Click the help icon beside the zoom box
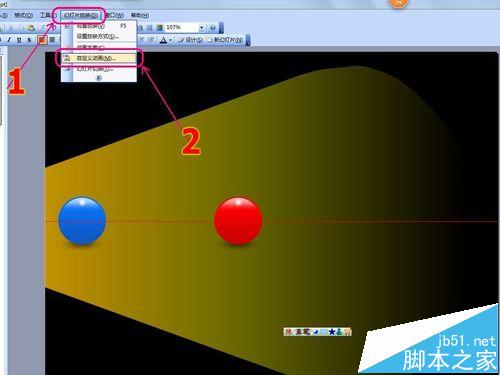500x375 pixels. (x=213, y=27)
